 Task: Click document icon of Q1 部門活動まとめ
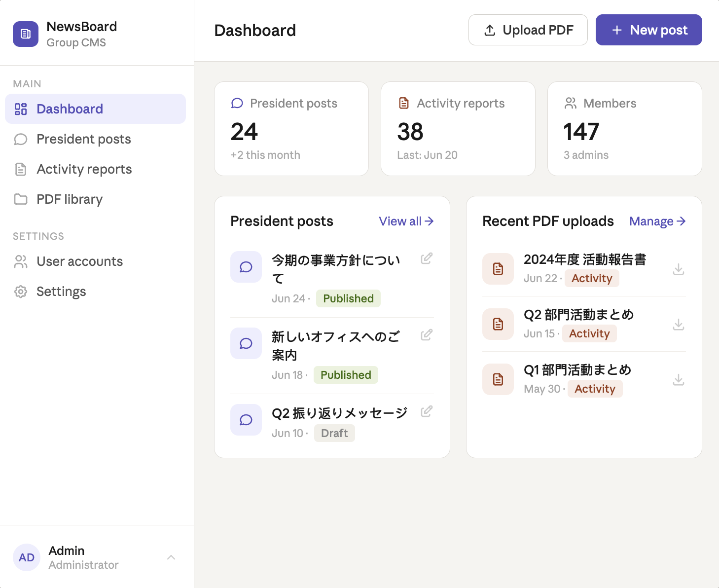498,379
